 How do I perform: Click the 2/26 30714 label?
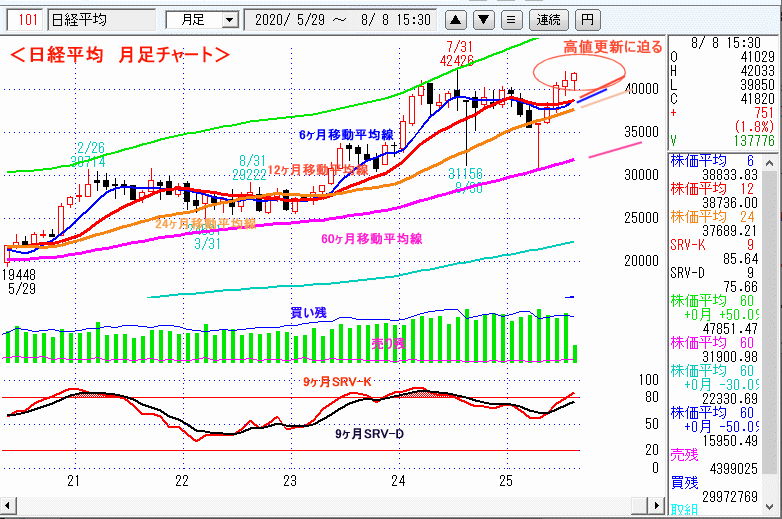[x=88, y=155]
